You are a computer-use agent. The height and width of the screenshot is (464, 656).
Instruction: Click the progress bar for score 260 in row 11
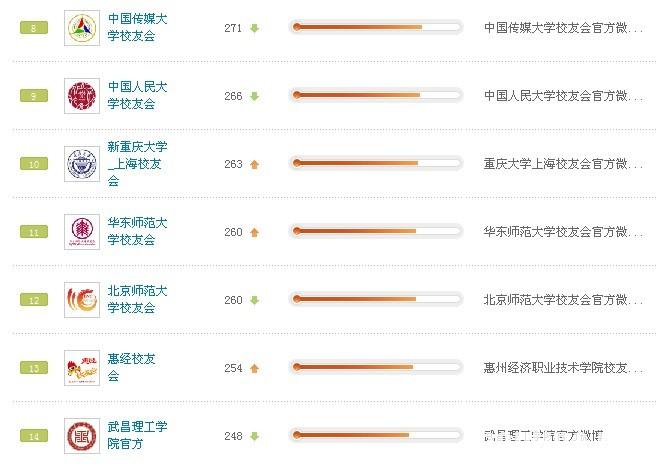tap(376, 231)
